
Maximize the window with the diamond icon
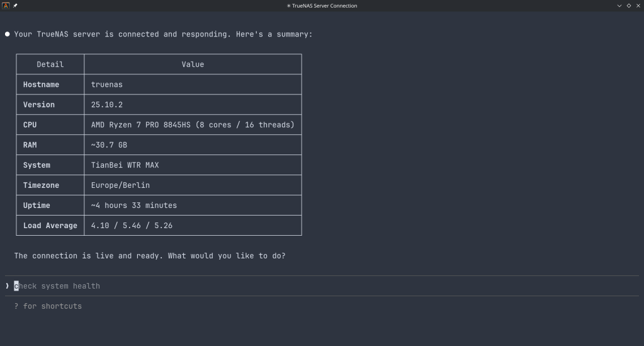pyautogui.click(x=629, y=6)
